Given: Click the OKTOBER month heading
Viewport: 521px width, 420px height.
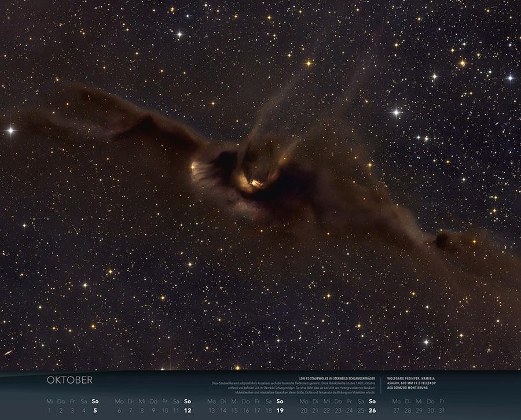Looking at the screenshot, I should click(69, 380).
